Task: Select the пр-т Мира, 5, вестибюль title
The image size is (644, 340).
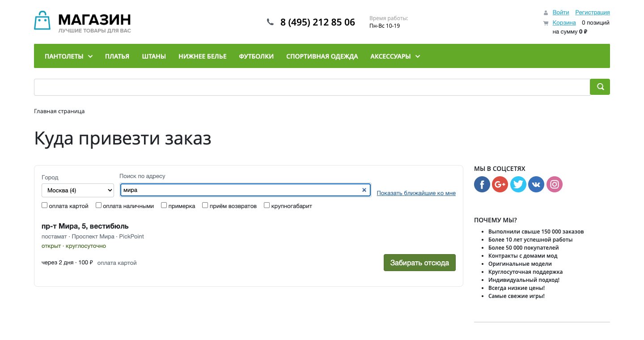Action: coord(85,226)
